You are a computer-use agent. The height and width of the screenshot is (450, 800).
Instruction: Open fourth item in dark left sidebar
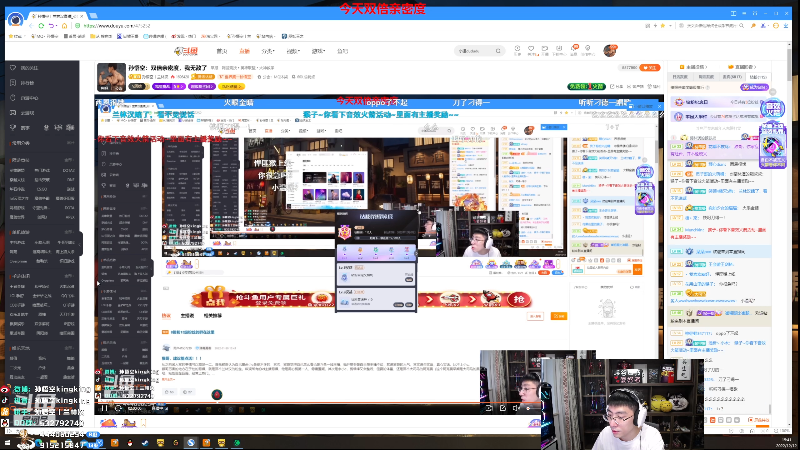tap(42, 113)
